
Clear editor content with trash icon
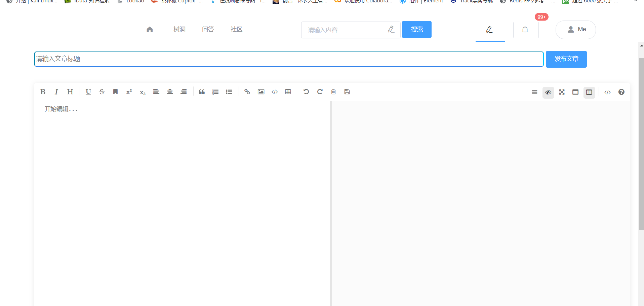(x=333, y=92)
